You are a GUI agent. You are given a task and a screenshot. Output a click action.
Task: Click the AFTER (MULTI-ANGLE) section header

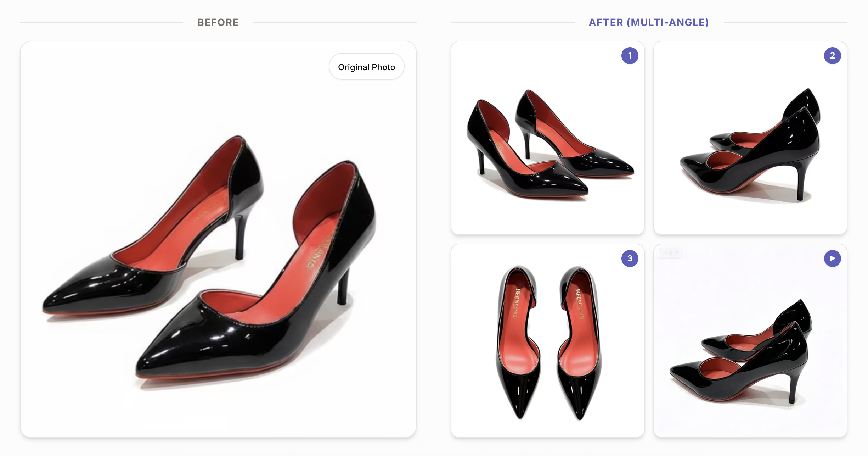(649, 22)
